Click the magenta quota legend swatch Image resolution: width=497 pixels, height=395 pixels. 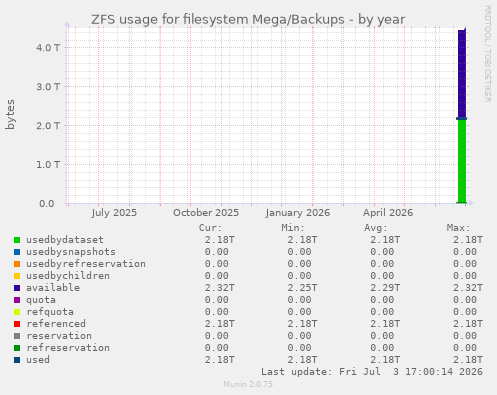(17, 300)
